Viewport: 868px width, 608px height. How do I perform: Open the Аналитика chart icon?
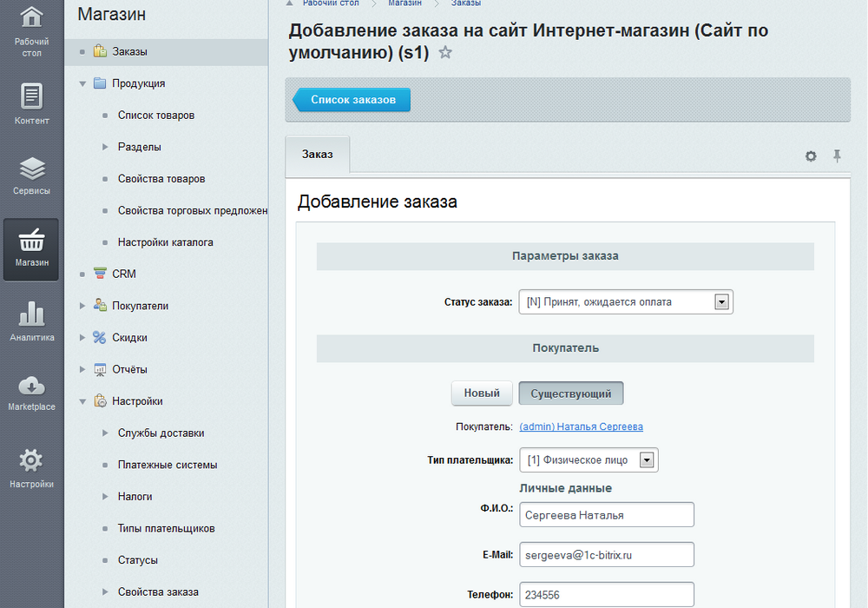pos(31,320)
